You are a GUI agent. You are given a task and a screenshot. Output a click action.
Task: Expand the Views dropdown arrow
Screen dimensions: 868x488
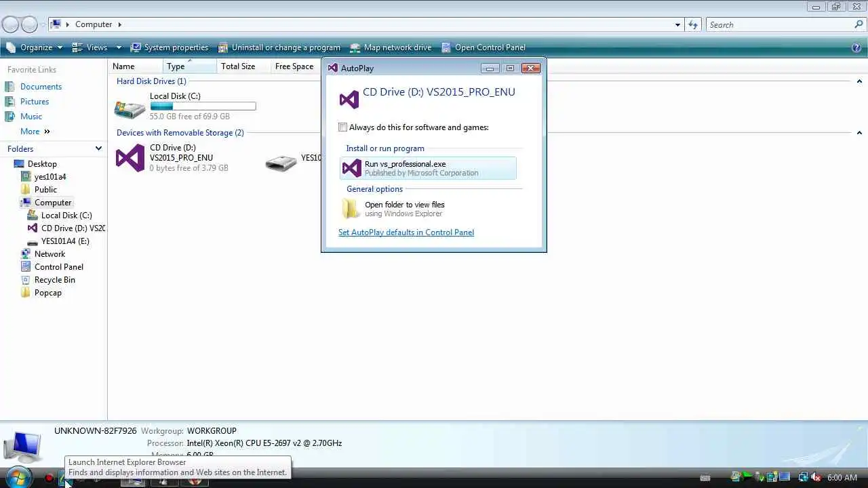(119, 47)
